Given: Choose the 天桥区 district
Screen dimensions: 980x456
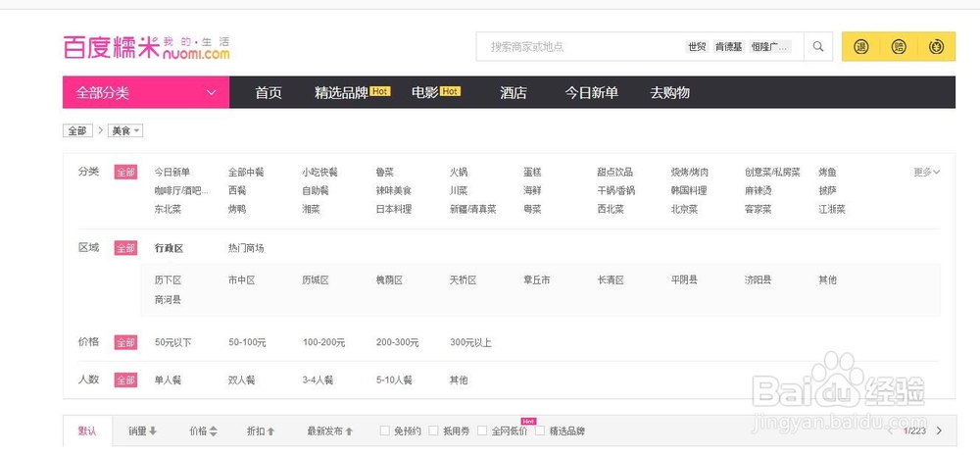Looking at the screenshot, I should point(464,280).
